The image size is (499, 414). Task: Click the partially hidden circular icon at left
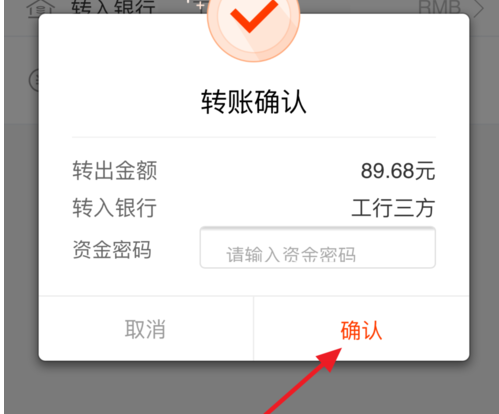(x=34, y=80)
